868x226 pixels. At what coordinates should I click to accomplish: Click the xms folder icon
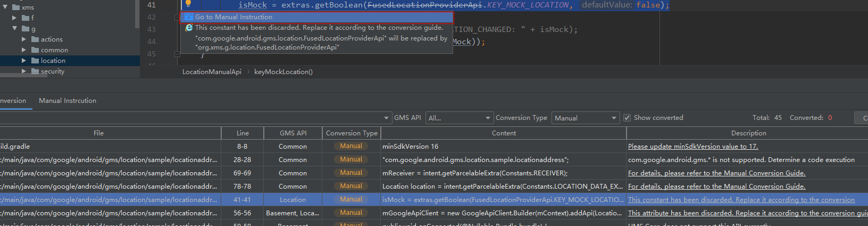[16, 7]
